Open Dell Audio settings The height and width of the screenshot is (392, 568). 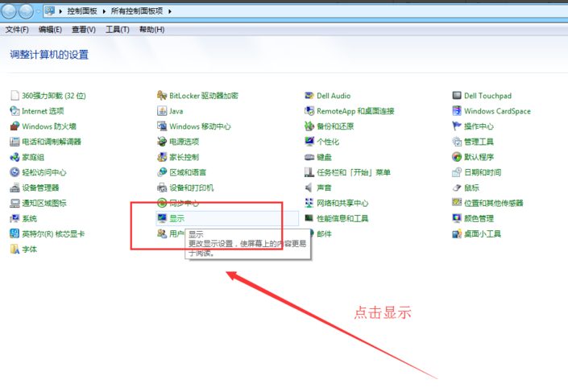tap(333, 96)
